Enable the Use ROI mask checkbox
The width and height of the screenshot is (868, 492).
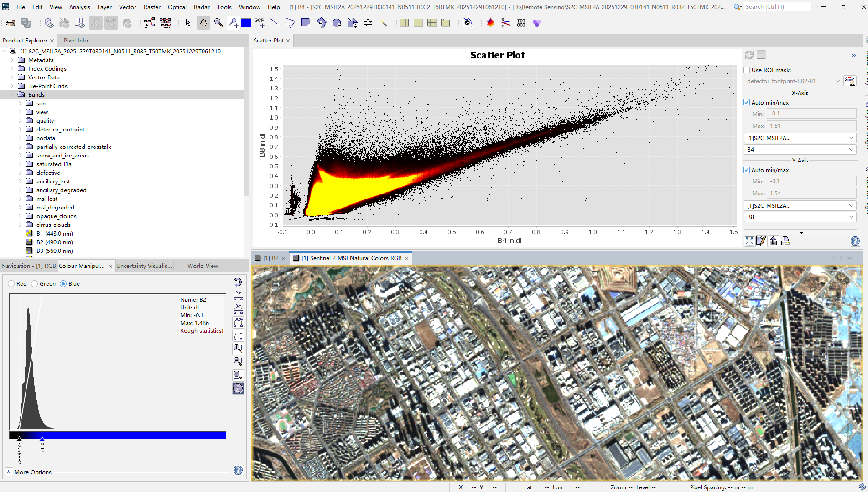coord(747,70)
